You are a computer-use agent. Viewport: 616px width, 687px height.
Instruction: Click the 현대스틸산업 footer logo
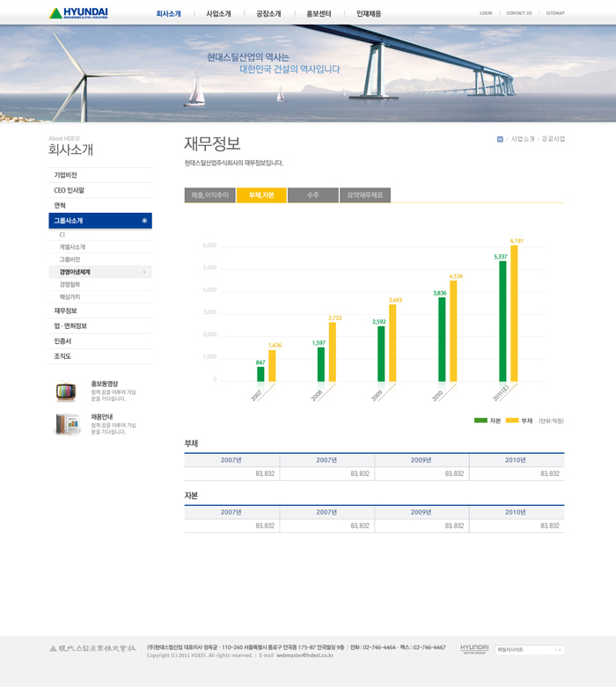(92, 649)
